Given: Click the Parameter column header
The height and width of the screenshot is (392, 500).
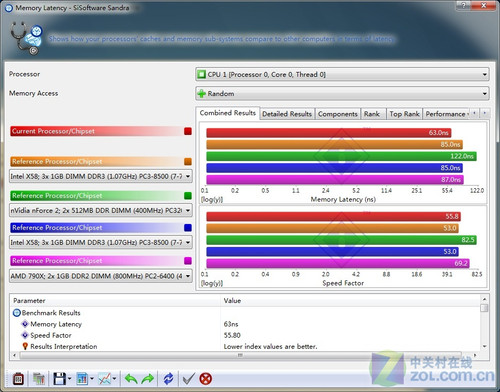Looking at the screenshot, I should [115, 300].
